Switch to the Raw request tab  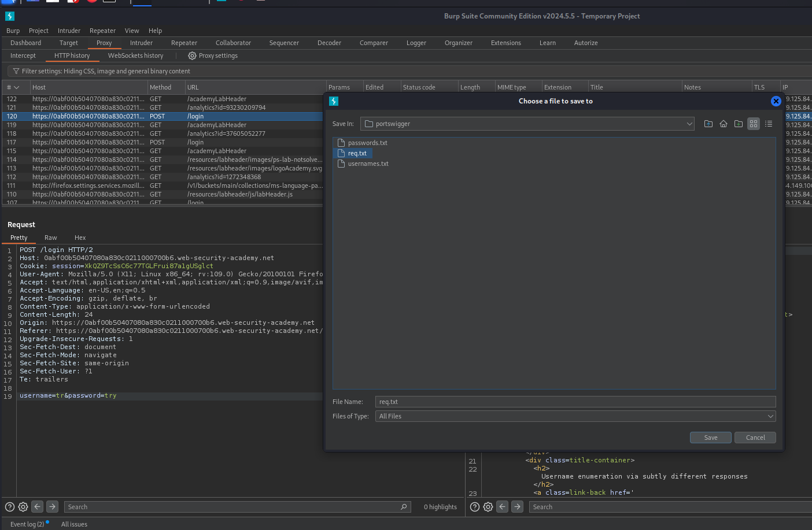pyautogui.click(x=51, y=238)
